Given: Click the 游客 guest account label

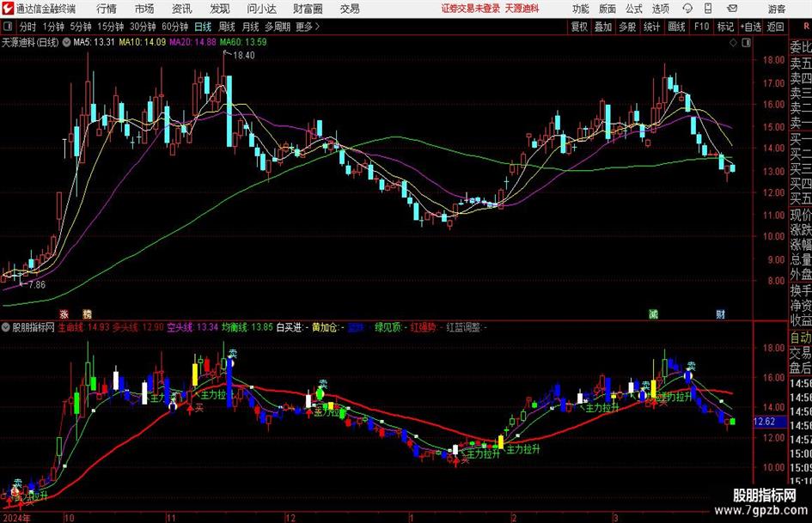Looking at the screenshot, I should [777, 9].
